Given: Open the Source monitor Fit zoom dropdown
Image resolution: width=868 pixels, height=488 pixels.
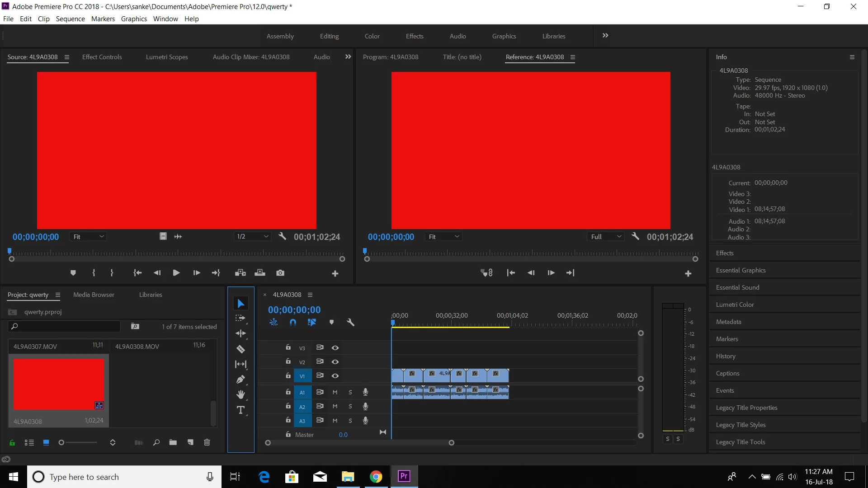Looking at the screenshot, I should pyautogui.click(x=89, y=237).
